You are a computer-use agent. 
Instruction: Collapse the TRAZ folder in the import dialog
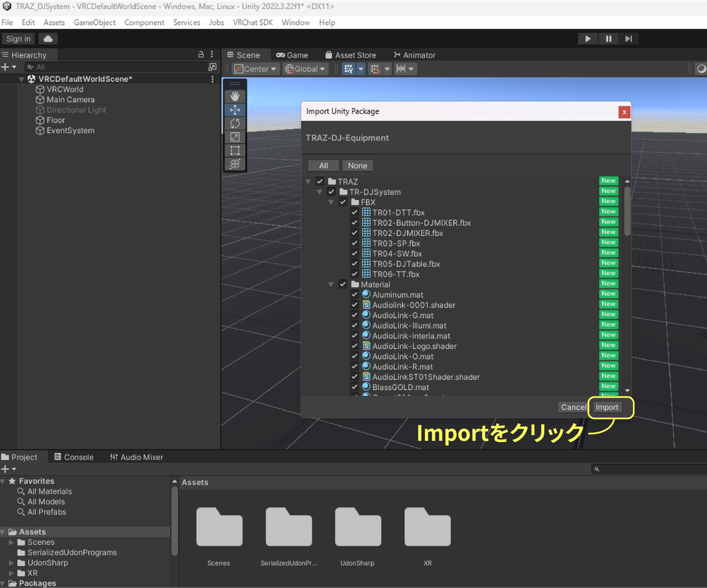308,181
